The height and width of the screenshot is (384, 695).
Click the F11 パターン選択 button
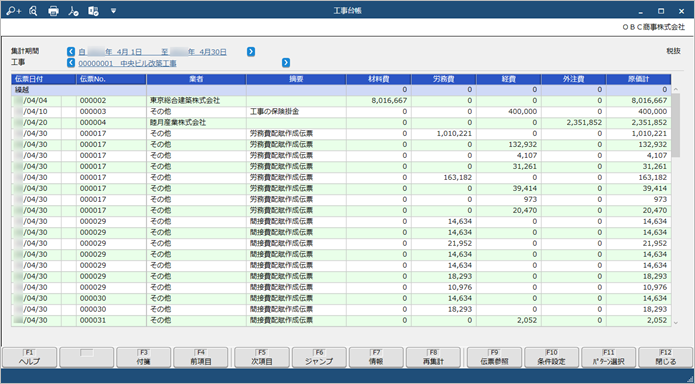pyautogui.click(x=609, y=357)
